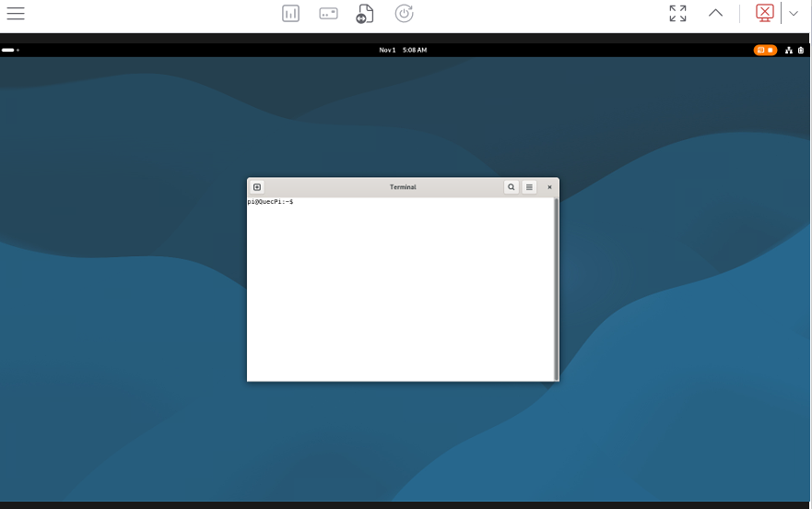The width and height of the screenshot is (812, 509).
Task: Click the power/reboot icon in the toolbar
Action: (404, 14)
